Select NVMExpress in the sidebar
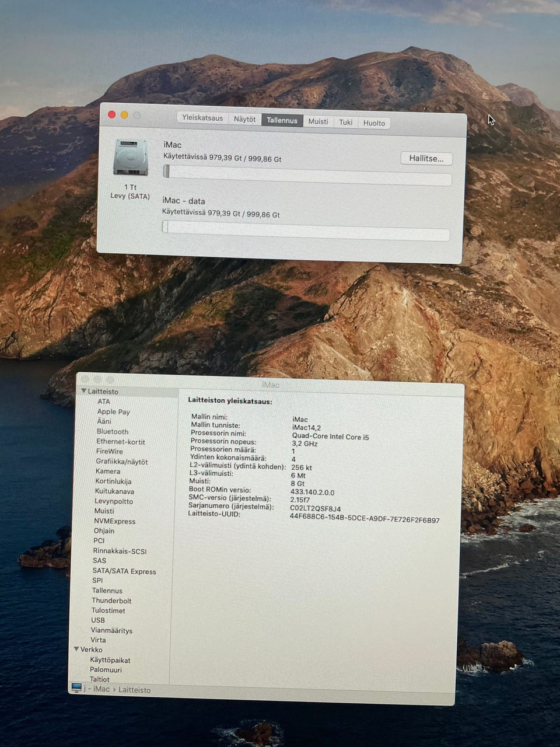560x747 pixels. click(114, 521)
